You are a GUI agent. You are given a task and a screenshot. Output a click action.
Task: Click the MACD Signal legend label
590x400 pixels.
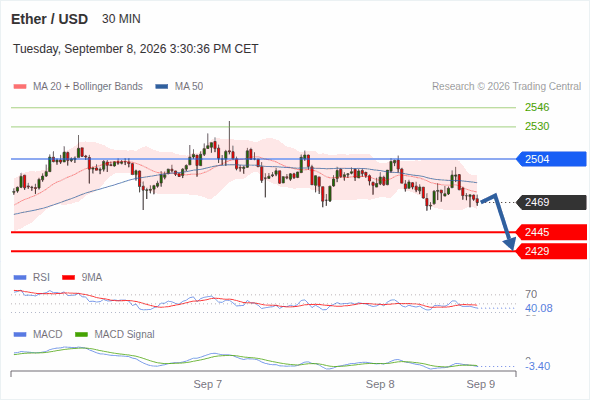click(x=124, y=334)
